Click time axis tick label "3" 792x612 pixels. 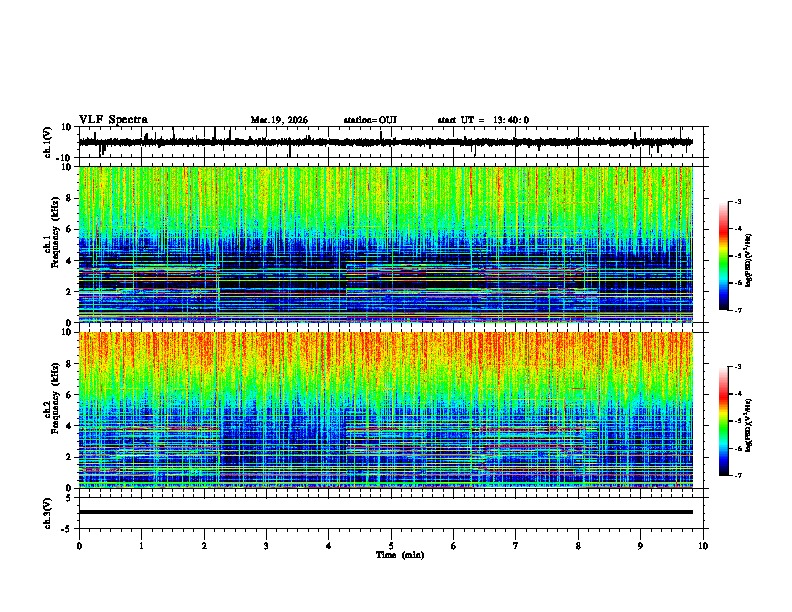[x=266, y=546]
